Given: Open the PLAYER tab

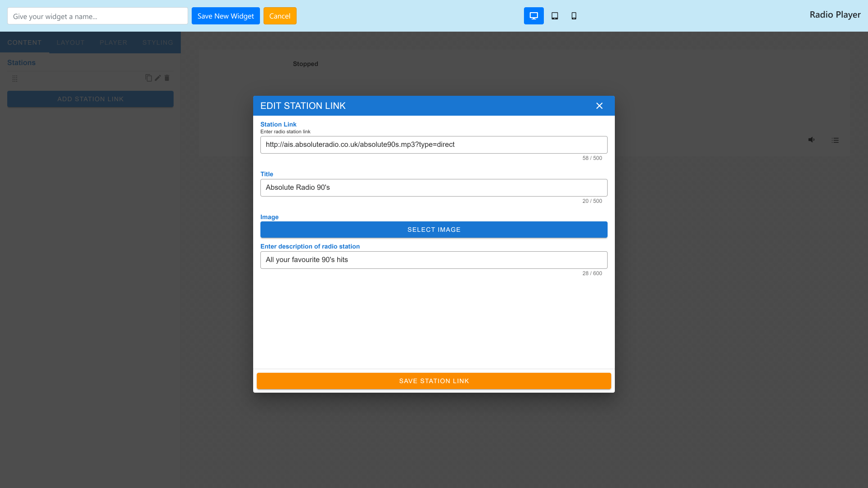Looking at the screenshot, I should coord(113,42).
